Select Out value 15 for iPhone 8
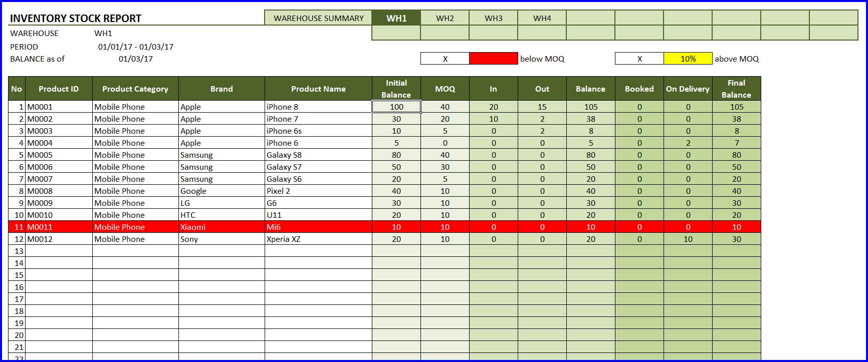Screen dimensions: 868x362 tap(542, 107)
